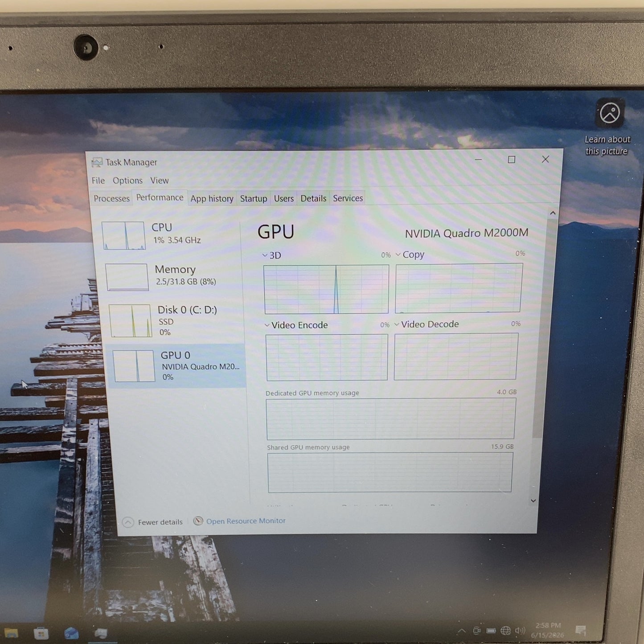Click the Task Manager taskbar icon
Image resolution: width=644 pixels, height=644 pixels.
[101, 633]
